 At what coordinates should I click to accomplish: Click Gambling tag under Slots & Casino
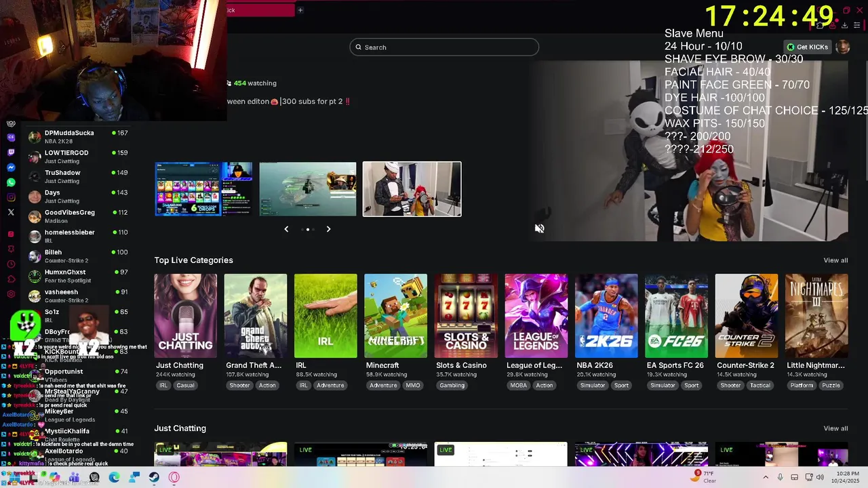tap(452, 385)
